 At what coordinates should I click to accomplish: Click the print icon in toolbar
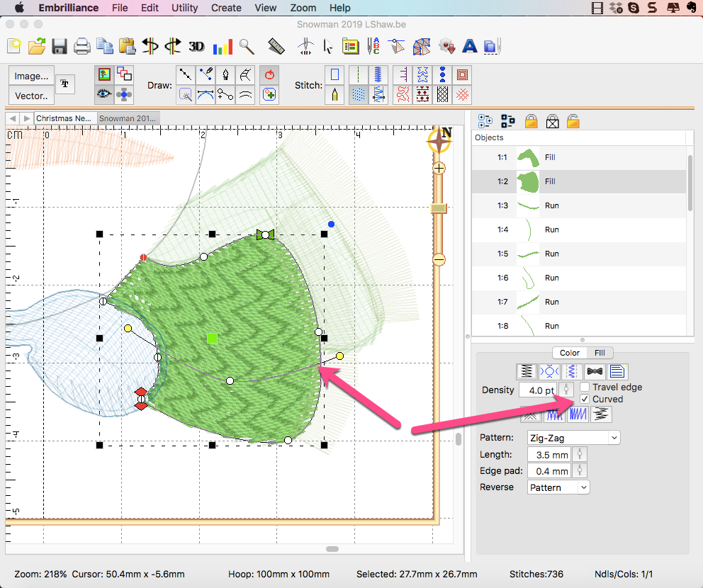(82, 47)
